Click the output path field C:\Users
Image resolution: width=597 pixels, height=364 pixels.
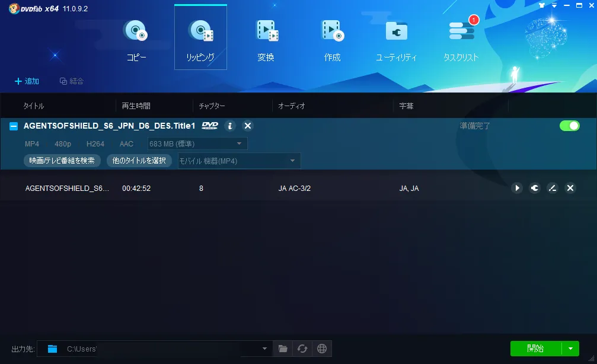pyautogui.click(x=154, y=349)
